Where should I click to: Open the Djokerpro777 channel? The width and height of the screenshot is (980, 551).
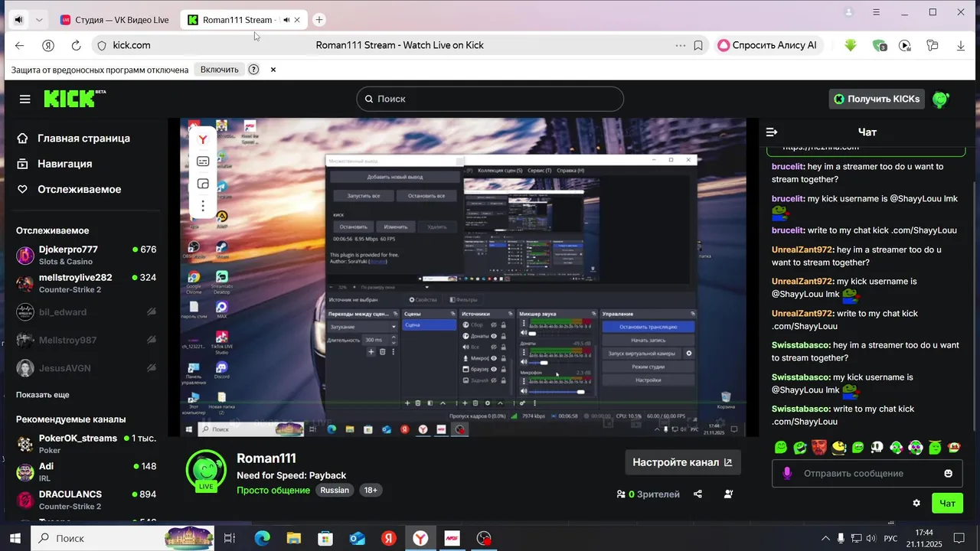[86, 256]
